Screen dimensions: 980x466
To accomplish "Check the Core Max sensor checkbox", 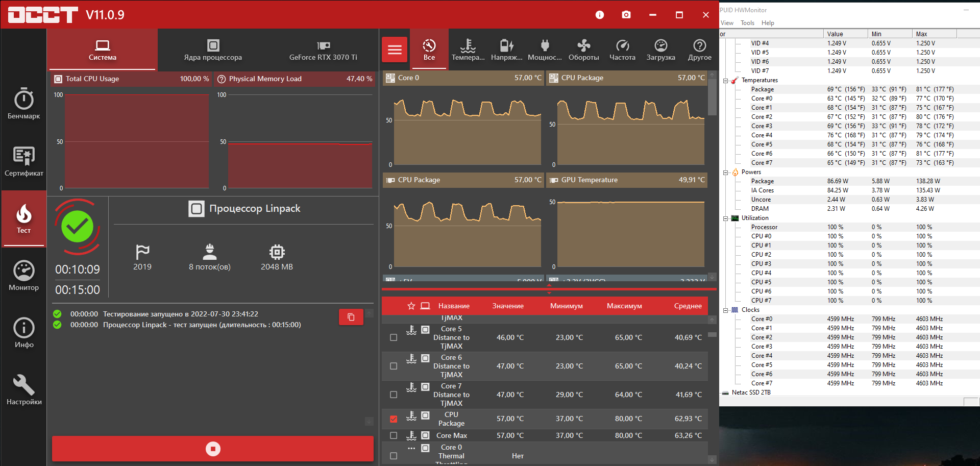I will 394,435.
